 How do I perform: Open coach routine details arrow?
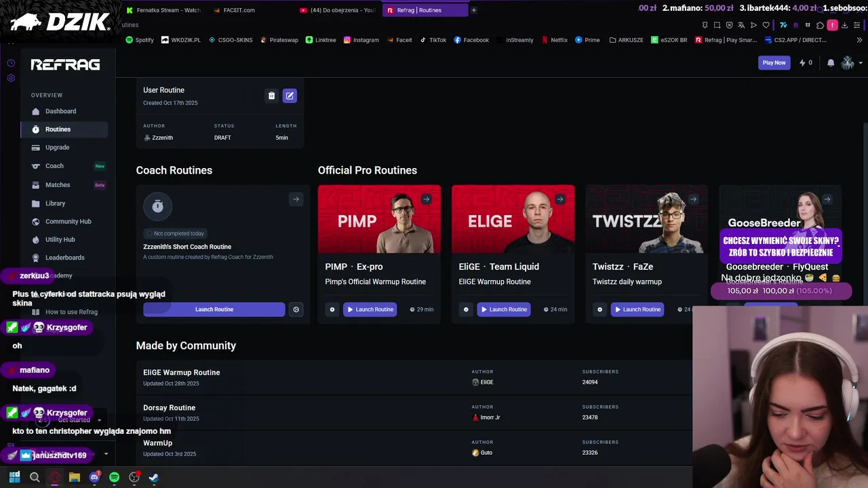[x=296, y=199]
